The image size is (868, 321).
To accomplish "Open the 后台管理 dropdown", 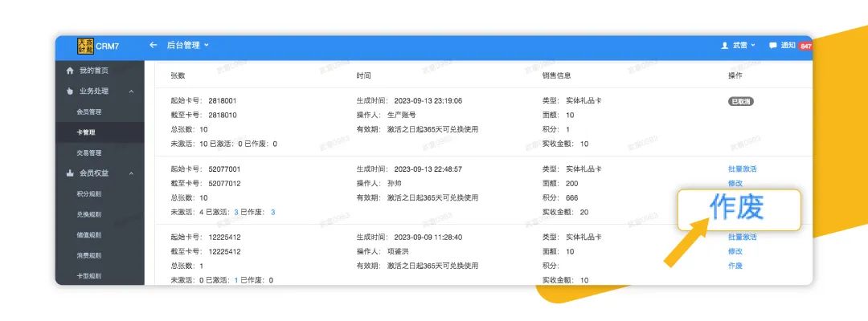I will coord(188,45).
